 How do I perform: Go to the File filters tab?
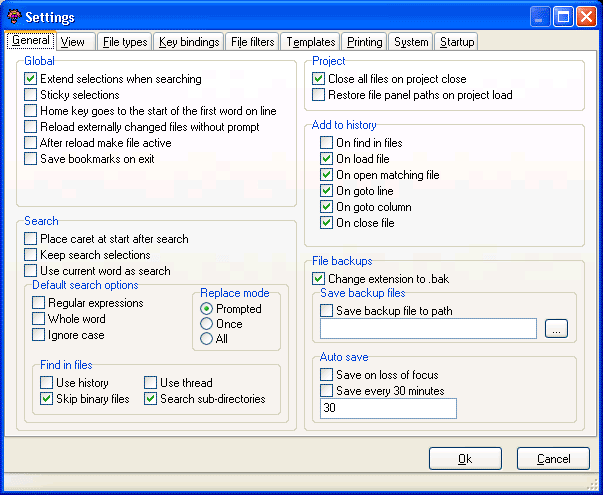(x=252, y=42)
